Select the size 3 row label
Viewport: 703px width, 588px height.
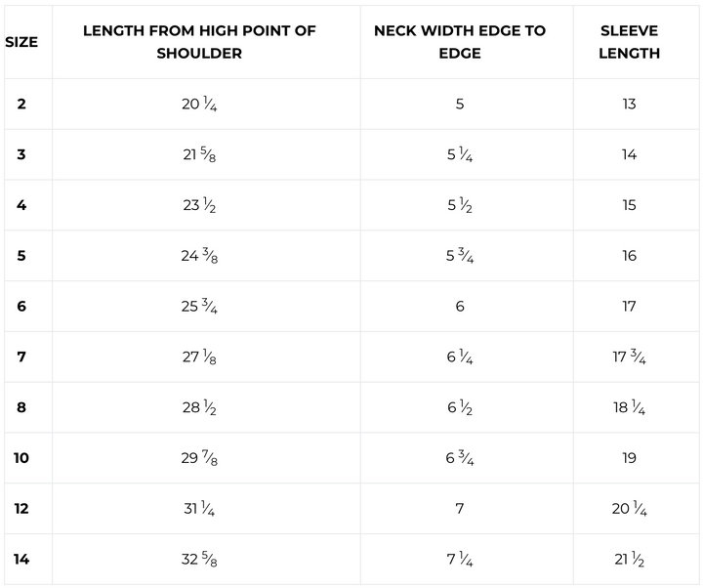(x=21, y=154)
